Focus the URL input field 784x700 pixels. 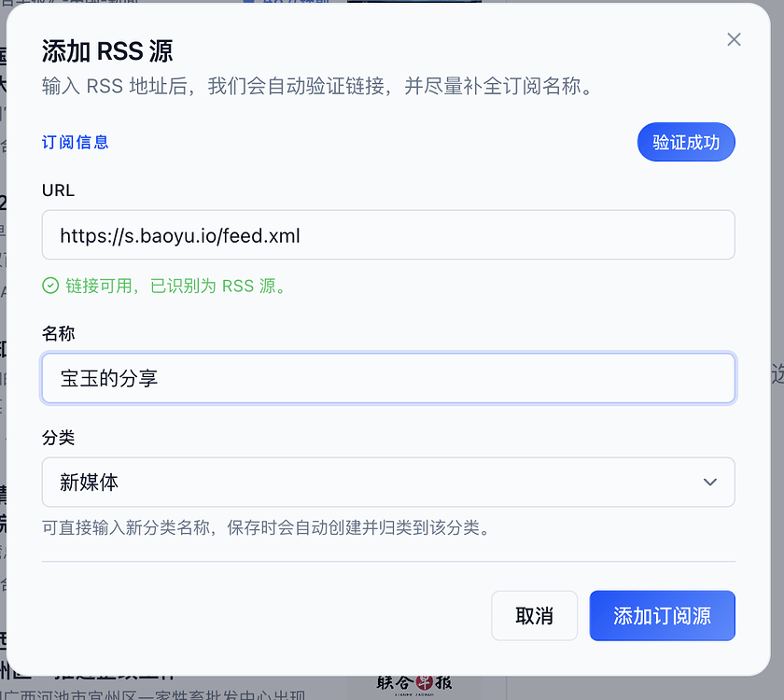[x=388, y=235]
